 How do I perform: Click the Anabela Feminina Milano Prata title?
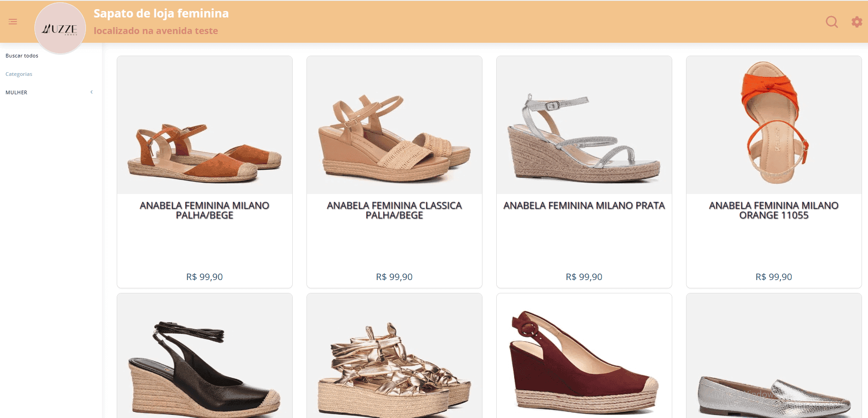pos(584,206)
